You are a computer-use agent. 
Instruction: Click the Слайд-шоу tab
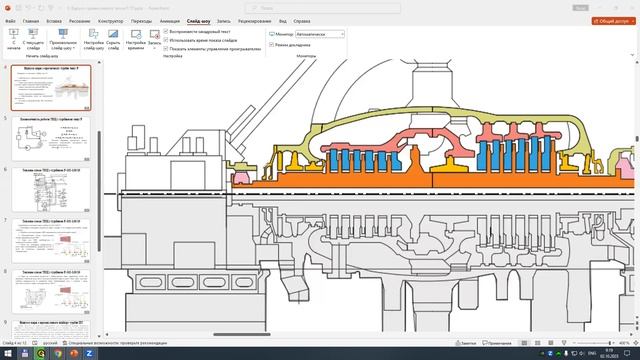[198, 21]
